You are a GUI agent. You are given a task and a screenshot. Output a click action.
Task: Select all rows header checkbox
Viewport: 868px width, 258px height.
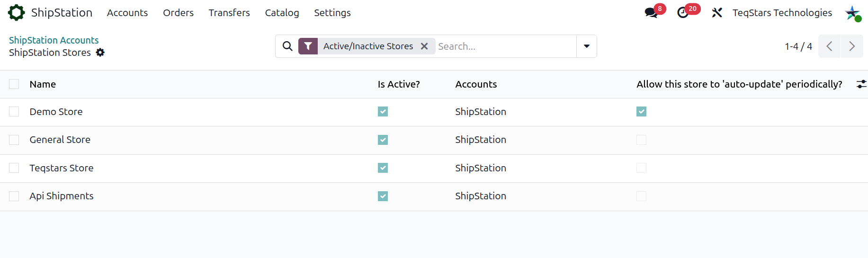[14, 84]
